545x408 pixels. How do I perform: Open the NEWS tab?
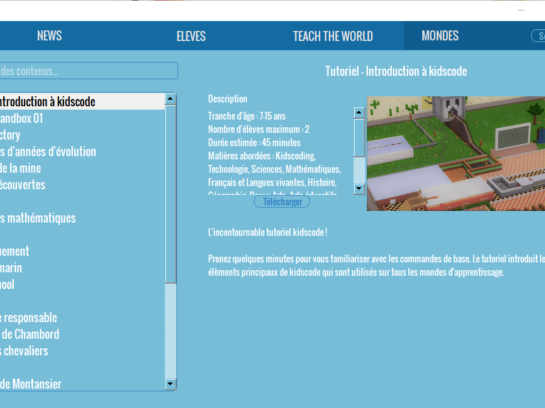tap(49, 36)
